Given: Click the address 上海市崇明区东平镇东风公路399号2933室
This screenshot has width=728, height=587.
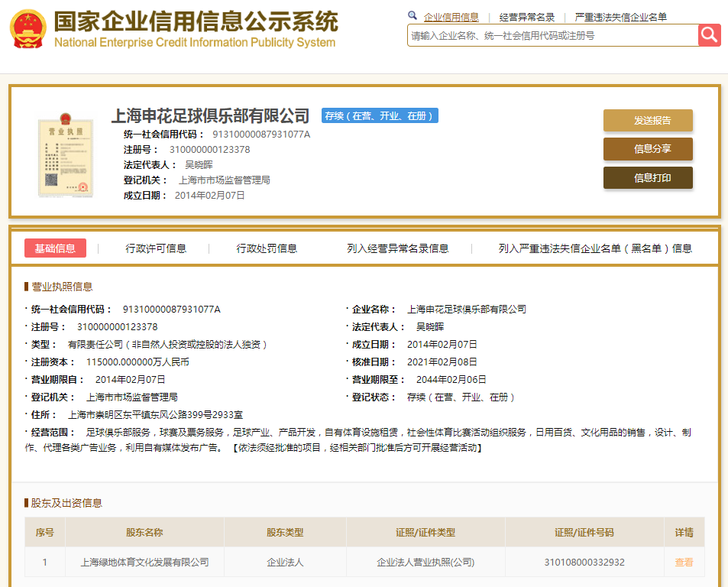Looking at the screenshot, I should coord(155,415).
